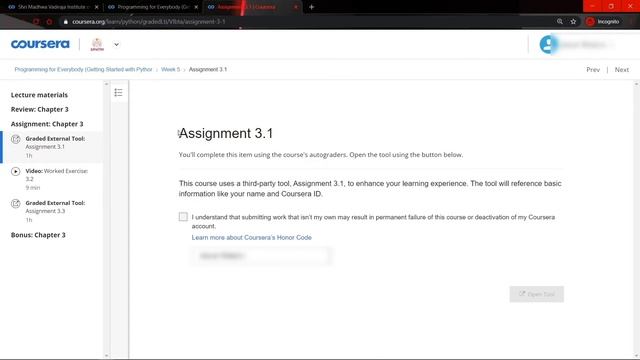Click the Coursera favicon on the first tab
640x360 pixels.
12,7
